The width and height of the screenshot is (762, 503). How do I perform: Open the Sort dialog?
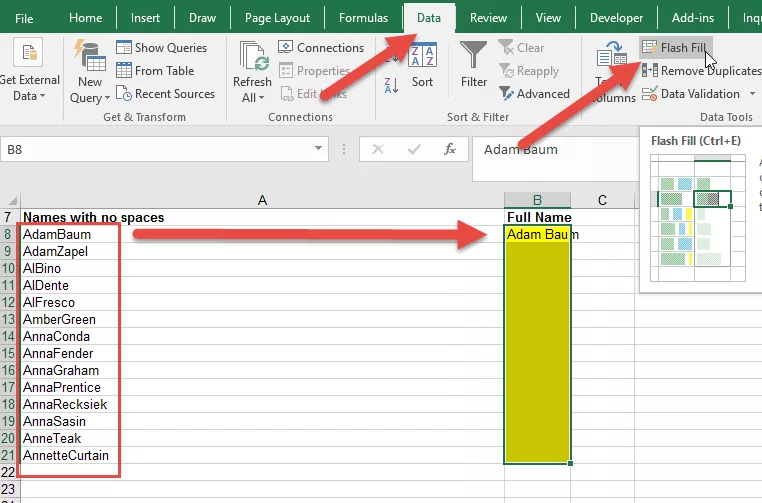coord(422,66)
